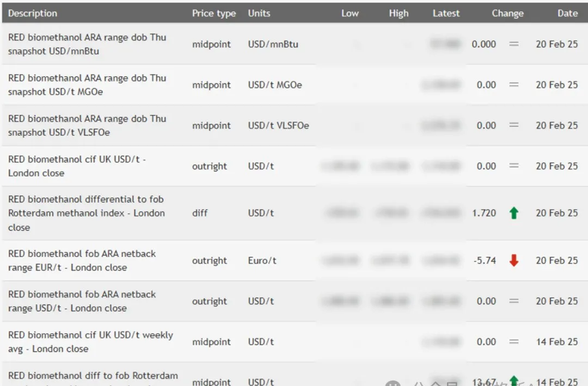Click red down arrow in EUR/t netback row
Viewport: 588px width, 386px height.
513,261
